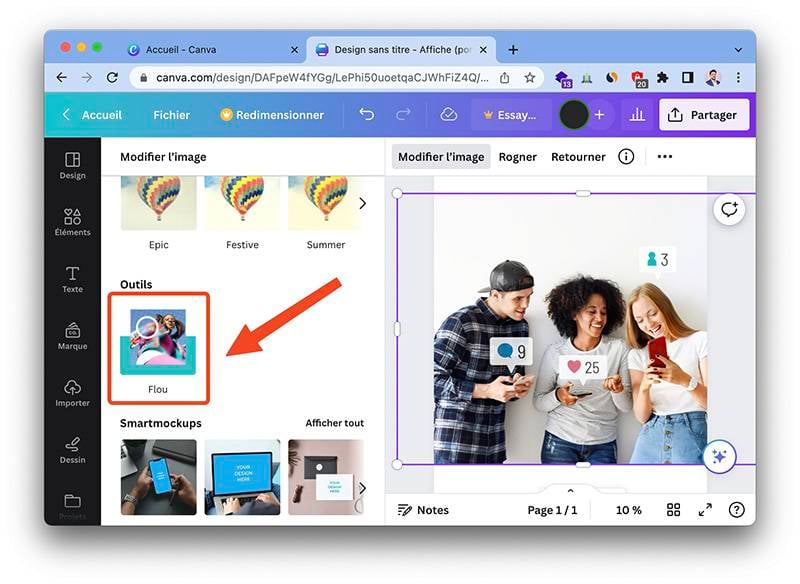
Task: Open the Importer upload panel
Action: point(72,393)
